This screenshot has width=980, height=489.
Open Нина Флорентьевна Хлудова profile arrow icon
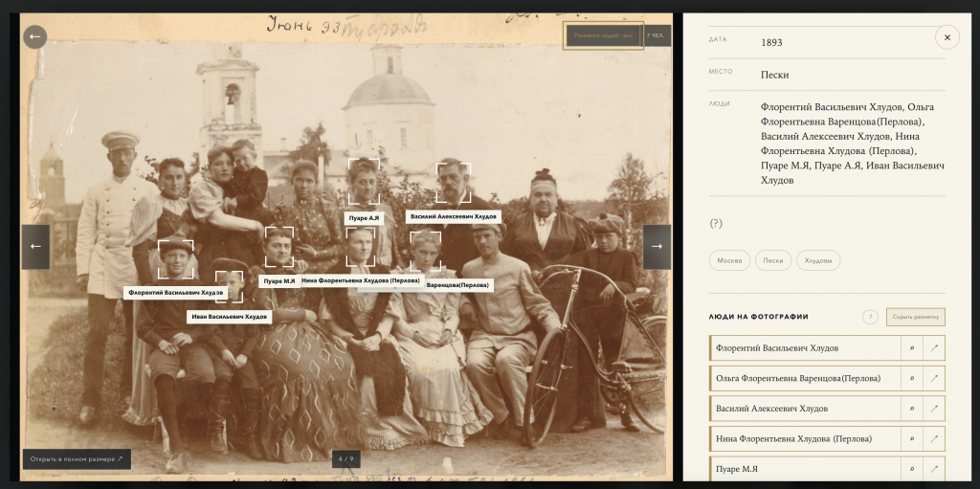[934, 439]
